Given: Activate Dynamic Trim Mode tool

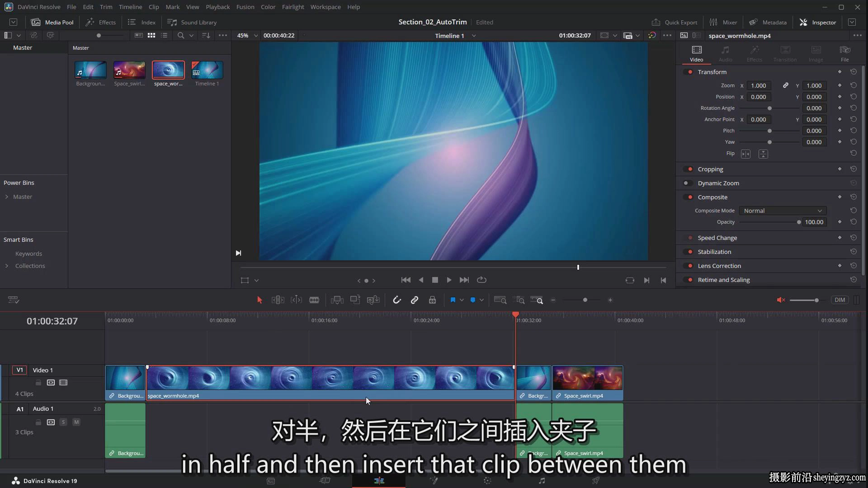Looking at the screenshot, I should pos(296,300).
